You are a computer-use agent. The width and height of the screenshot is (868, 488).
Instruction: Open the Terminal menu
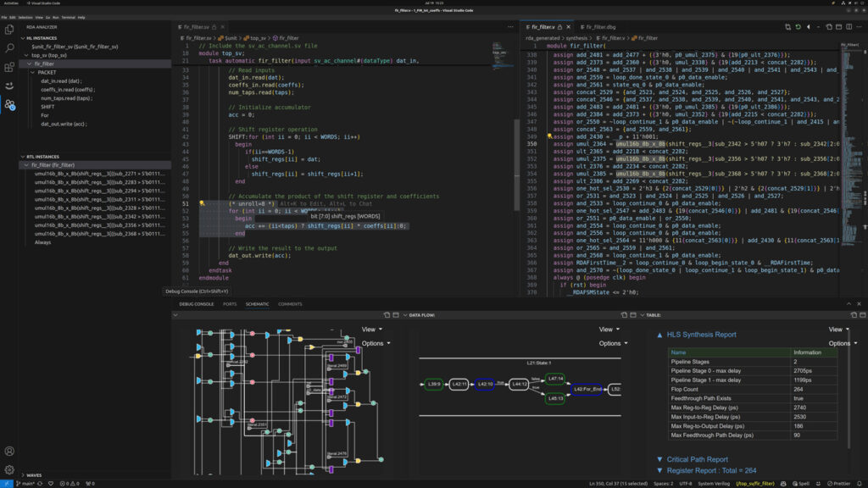[x=68, y=17]
